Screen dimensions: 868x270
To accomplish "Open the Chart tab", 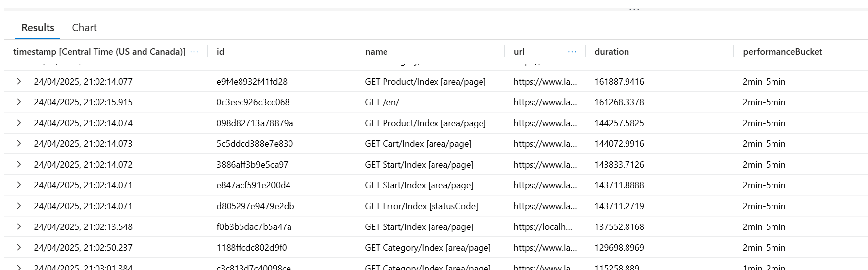I will [84, 28].
